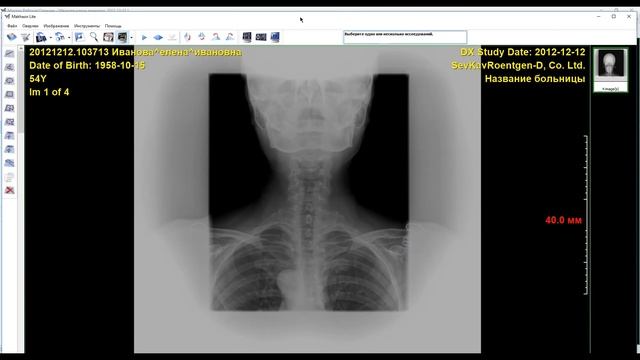Click the 'Date of Birth: 1958-10-15' overlay
Viewport: 640px width, 360px height.
(x=87, y=65)
